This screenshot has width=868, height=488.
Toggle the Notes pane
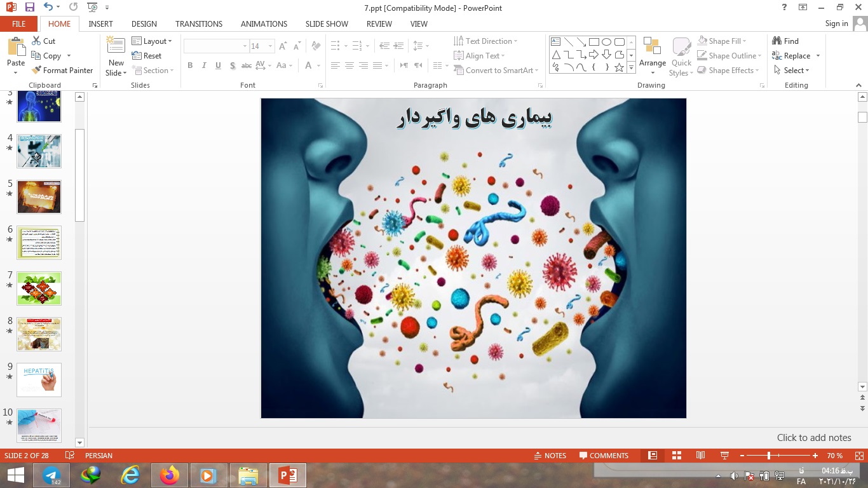pos(550,456)
